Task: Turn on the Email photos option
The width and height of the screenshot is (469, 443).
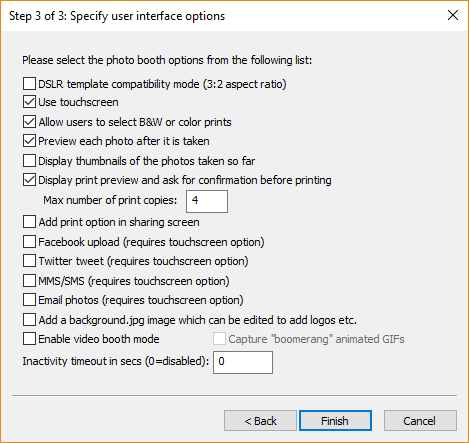Action: 29,300
